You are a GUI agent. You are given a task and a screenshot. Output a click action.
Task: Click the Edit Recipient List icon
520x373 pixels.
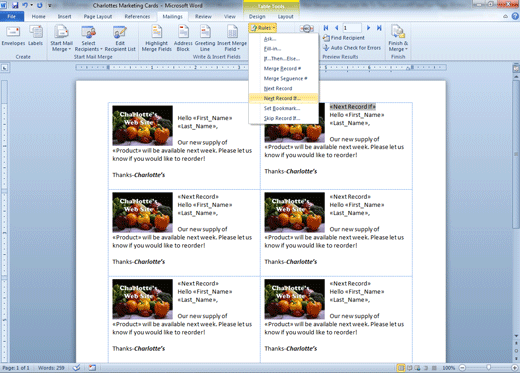[120, 39]
